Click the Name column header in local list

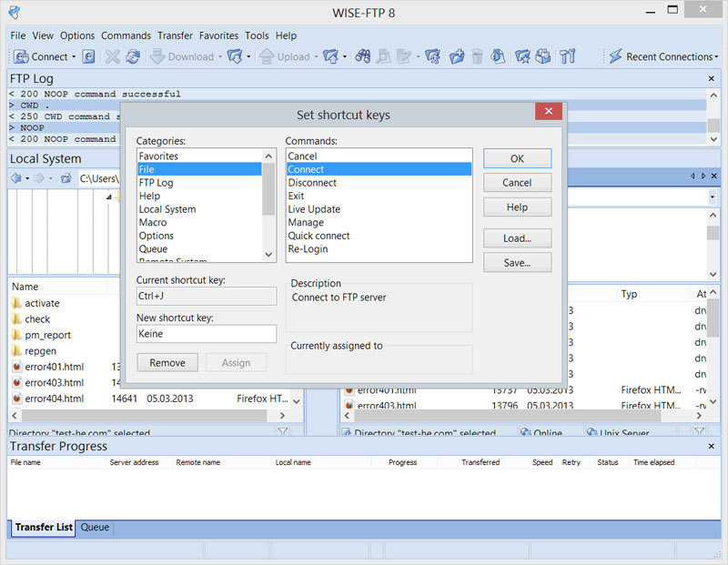[x=57, y=287]
